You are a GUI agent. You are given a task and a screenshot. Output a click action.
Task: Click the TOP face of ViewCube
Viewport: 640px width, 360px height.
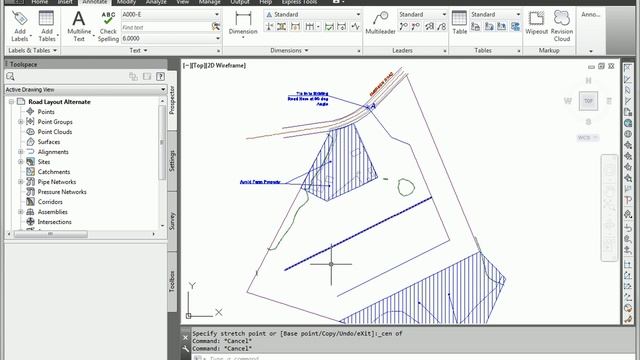pos(588,101)
